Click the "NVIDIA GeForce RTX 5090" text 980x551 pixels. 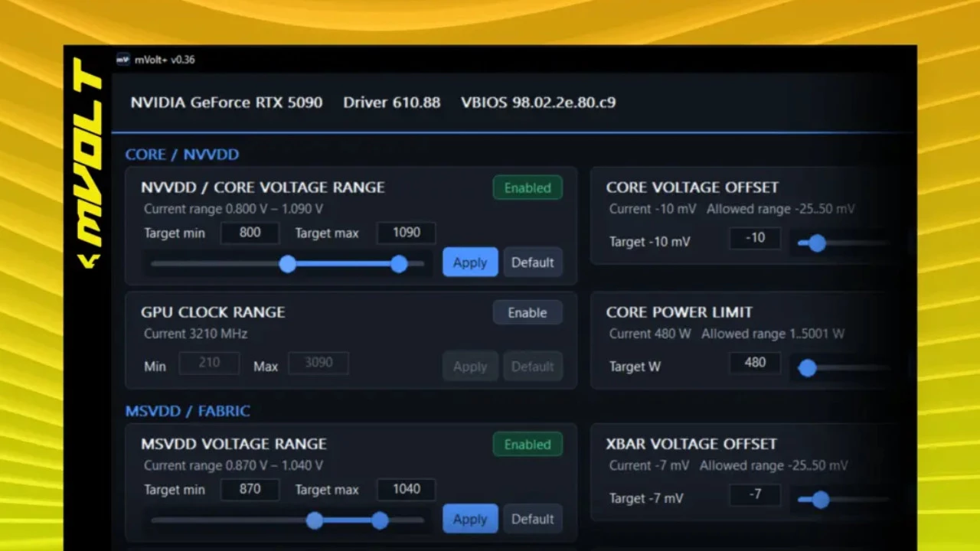click(227, 103)
